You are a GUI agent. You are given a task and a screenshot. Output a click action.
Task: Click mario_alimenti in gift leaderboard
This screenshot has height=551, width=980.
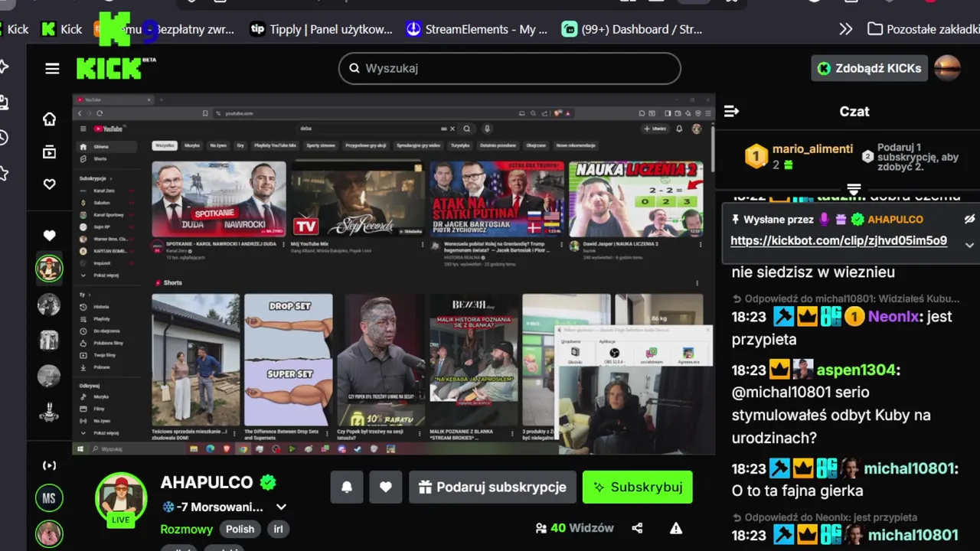tap(812, 148)
